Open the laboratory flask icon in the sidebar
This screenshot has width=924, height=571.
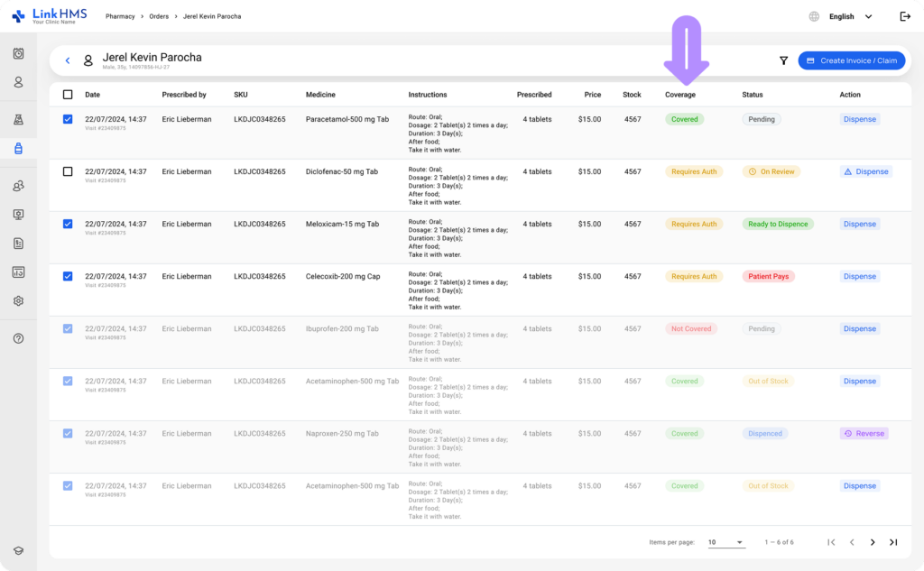coord(18,120)
